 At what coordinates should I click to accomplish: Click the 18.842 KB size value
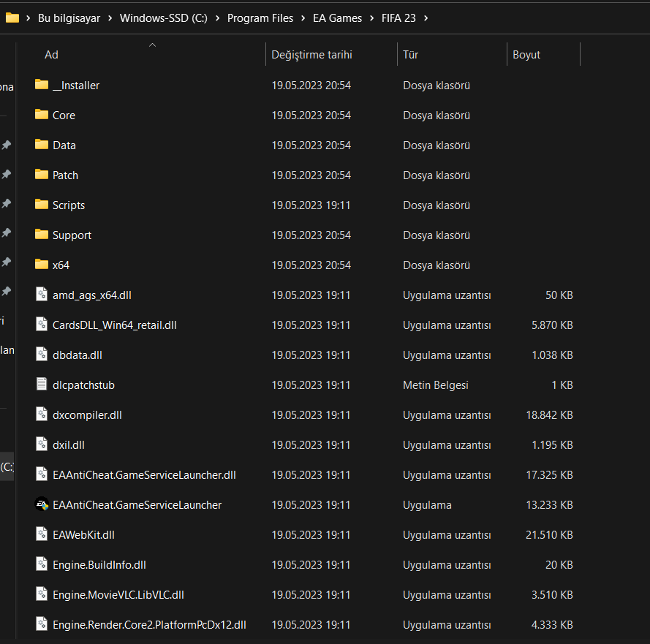pyautogui.click(x=549, y=414)
